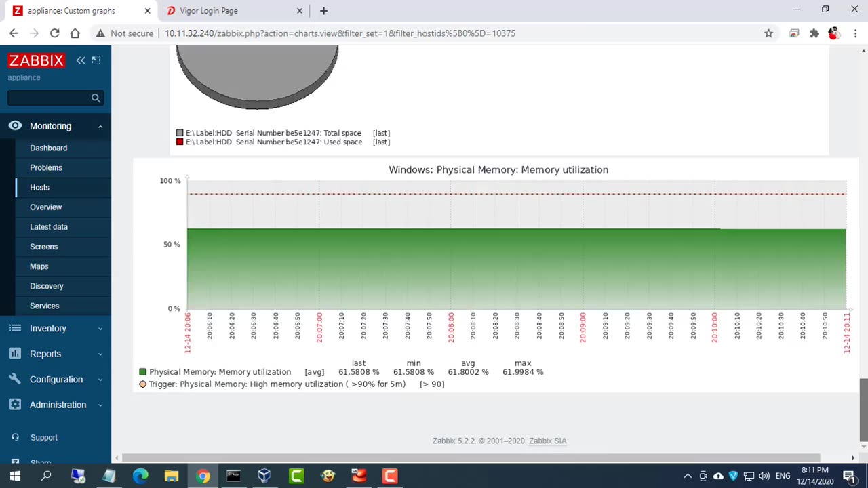Open a new browser tab

tap(323, 11)
